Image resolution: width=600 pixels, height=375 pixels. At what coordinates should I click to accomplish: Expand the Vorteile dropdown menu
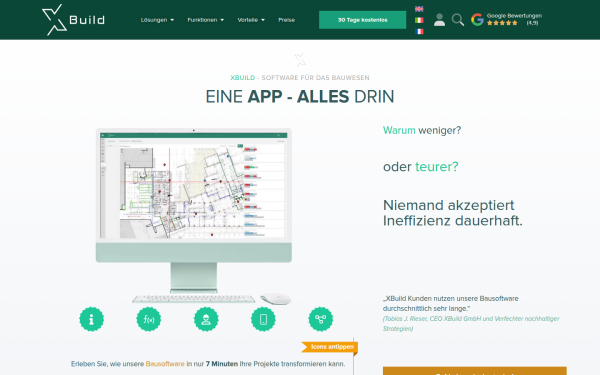click(251, 20)
